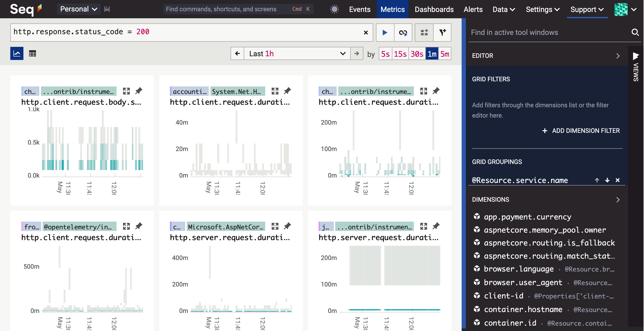Viewport: 644px width, 331px height.
Task: Move @Resource.service.name grouping down
Action: pos(607,180)
